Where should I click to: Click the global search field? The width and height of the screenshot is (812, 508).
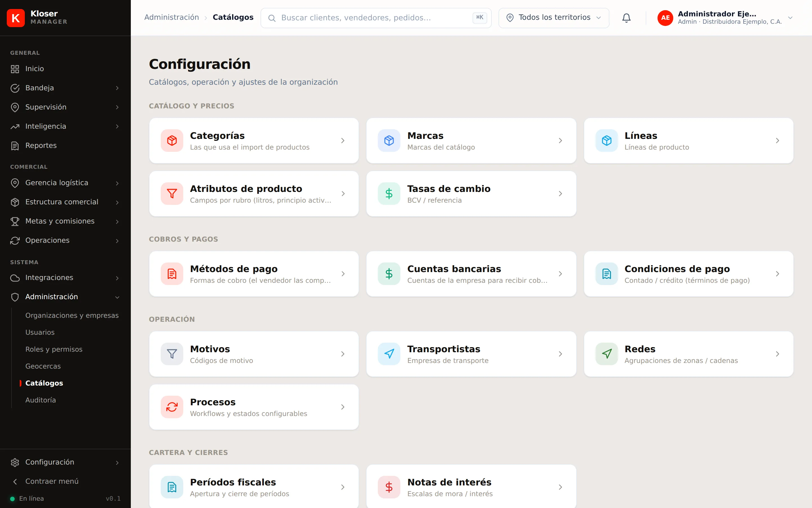376,18
